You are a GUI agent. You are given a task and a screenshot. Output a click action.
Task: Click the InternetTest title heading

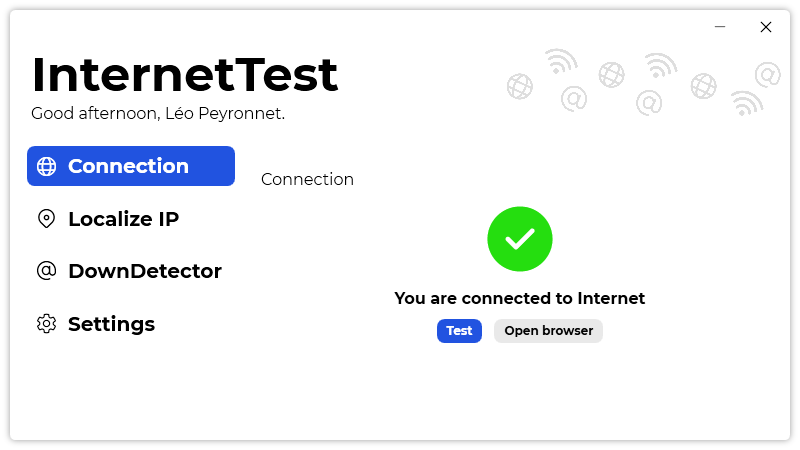(185, 74)
